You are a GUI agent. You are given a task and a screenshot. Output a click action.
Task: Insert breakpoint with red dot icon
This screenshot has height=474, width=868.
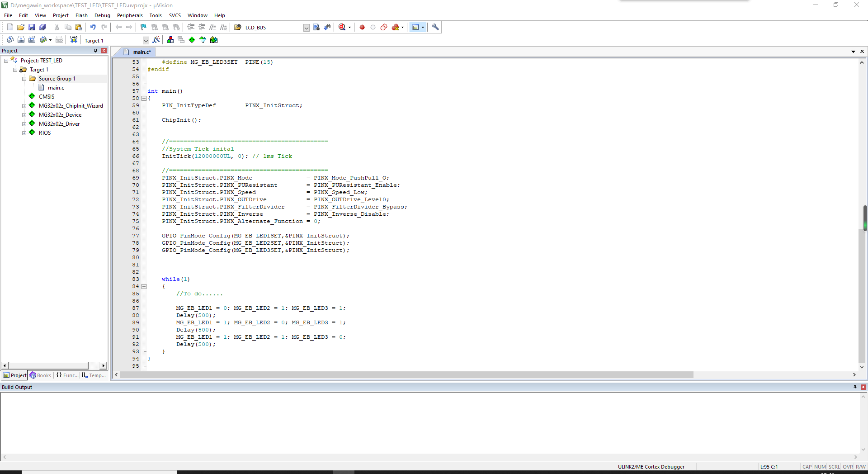pos(362,27)
